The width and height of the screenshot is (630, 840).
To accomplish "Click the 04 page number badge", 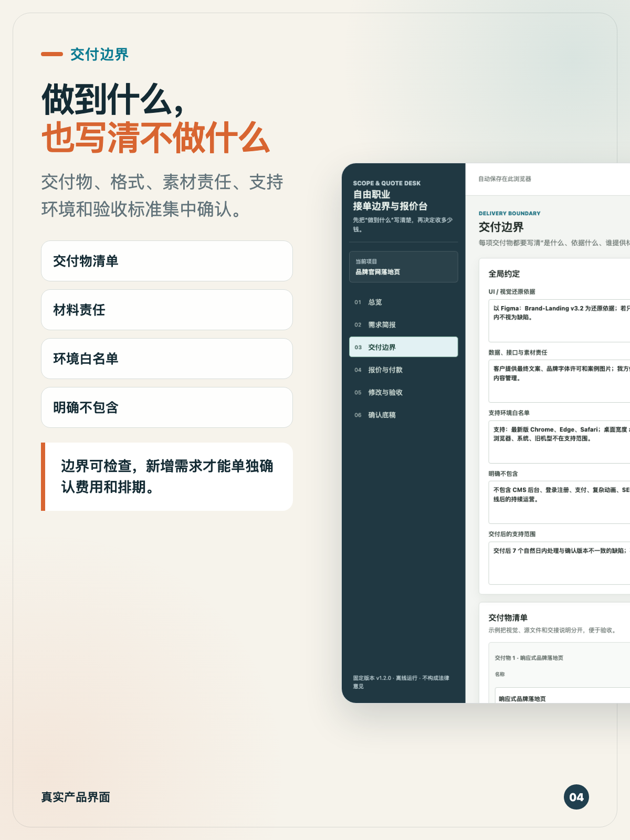I will click(576, 797).
